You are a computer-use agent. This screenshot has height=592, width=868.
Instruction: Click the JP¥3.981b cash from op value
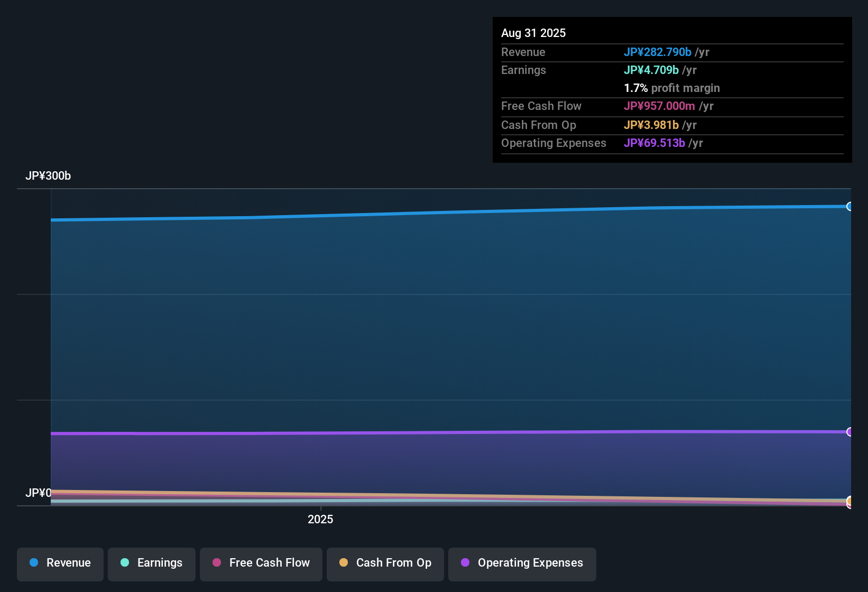pos(651,125)
